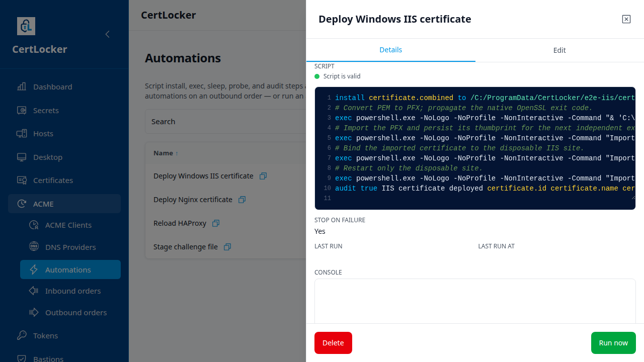644x362 pixels.
Task: Go to Hosts in the sidebar
Action: (x=64, y=133)
